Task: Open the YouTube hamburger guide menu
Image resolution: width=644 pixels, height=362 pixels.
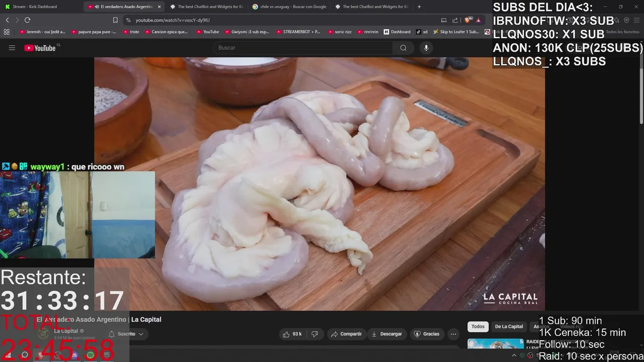Action: 12,48
